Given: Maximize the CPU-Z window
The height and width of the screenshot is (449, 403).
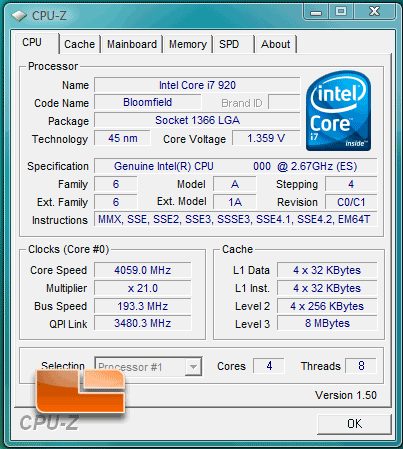Looking at the screenshot, I should click(341, 12).
